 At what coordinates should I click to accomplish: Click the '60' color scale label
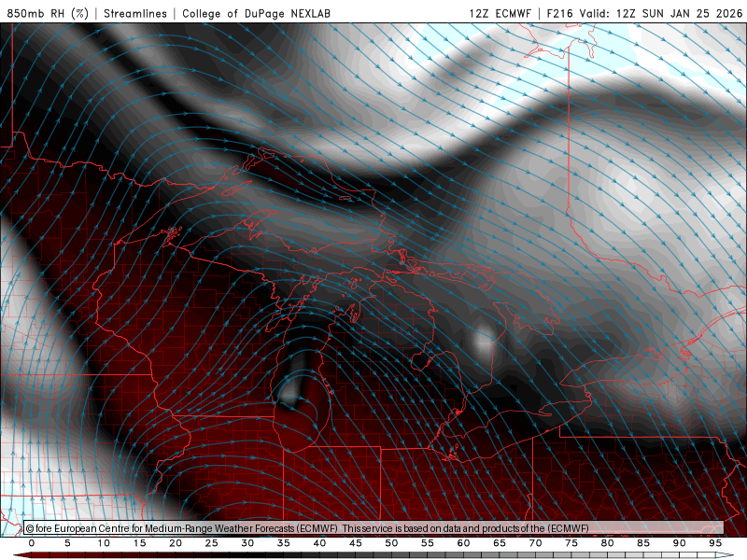coord(463,543)
